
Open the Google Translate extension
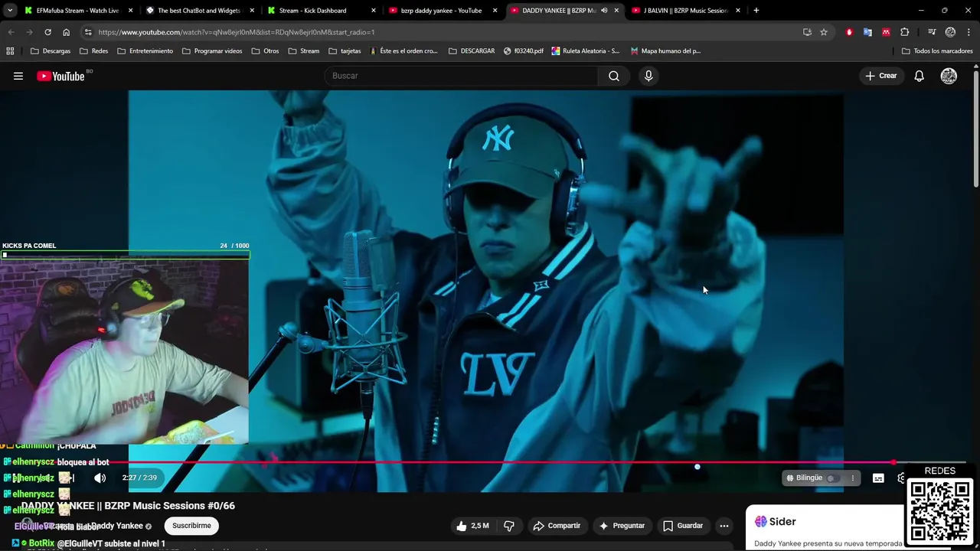tap(867, 32)
